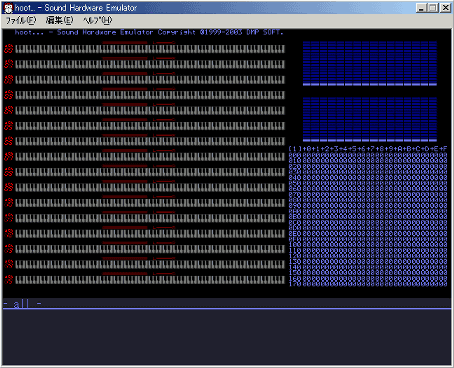Maximize the hoot emulator window

tap(433, 8)
